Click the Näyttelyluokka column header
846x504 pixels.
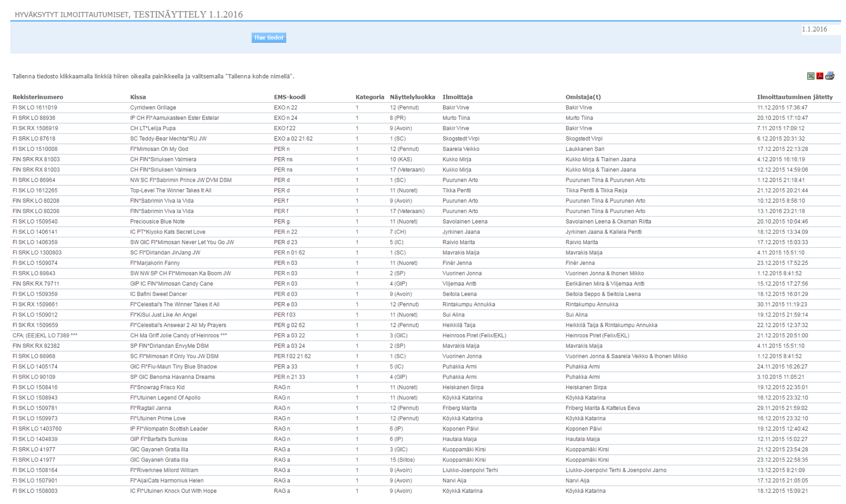[x=413, y=97]
